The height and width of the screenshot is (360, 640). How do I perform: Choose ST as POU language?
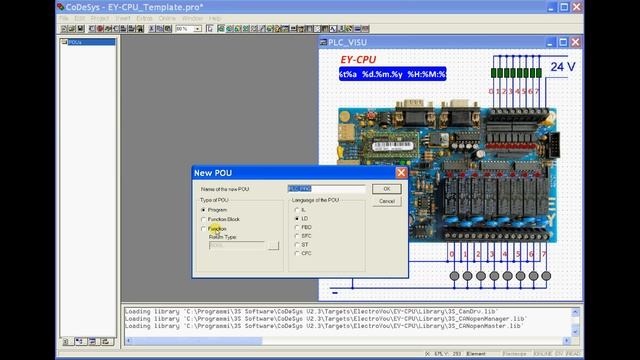pyautogui.click(x=297, y=245)
